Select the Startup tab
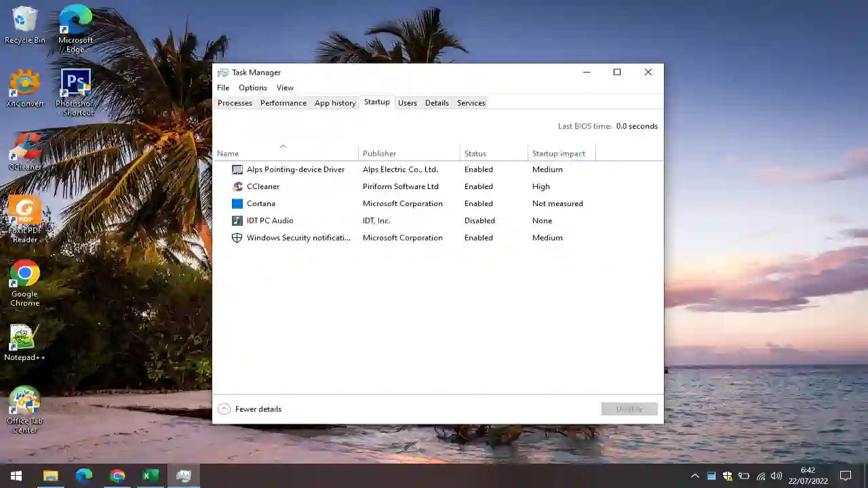 tap(377, 102)
